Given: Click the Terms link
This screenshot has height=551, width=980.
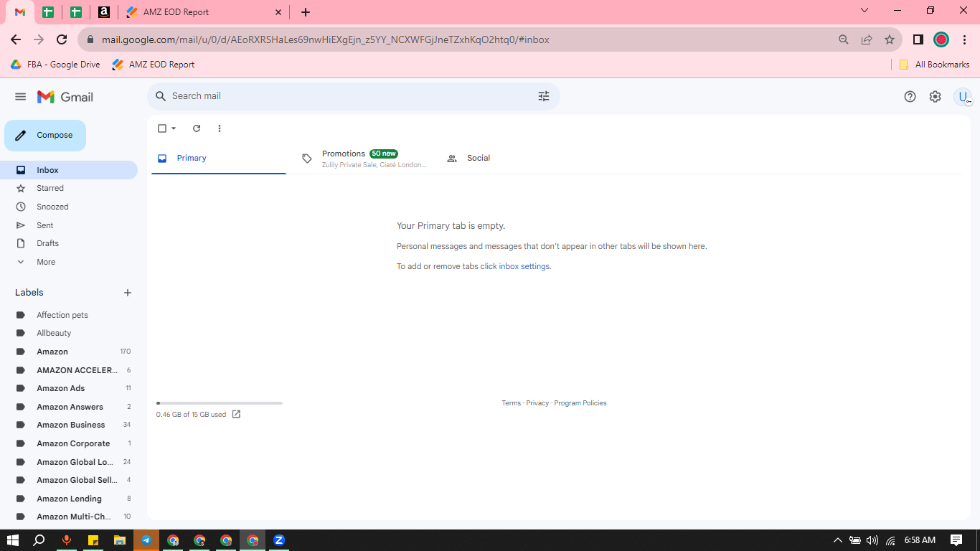Looking at the screenshot, I should 512,403.
